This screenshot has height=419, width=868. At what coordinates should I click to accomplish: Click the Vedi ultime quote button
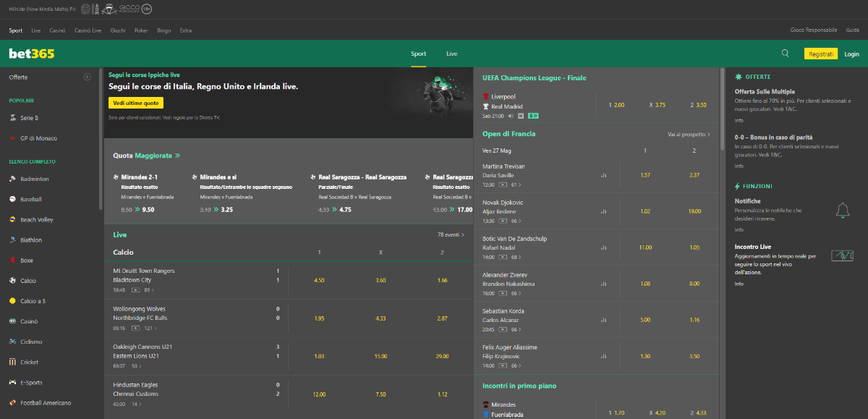click(x=136, y=103)
